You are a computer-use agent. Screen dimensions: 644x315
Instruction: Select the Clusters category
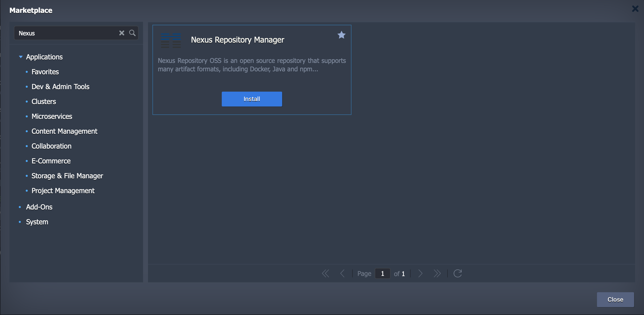[x=44, y=102]
